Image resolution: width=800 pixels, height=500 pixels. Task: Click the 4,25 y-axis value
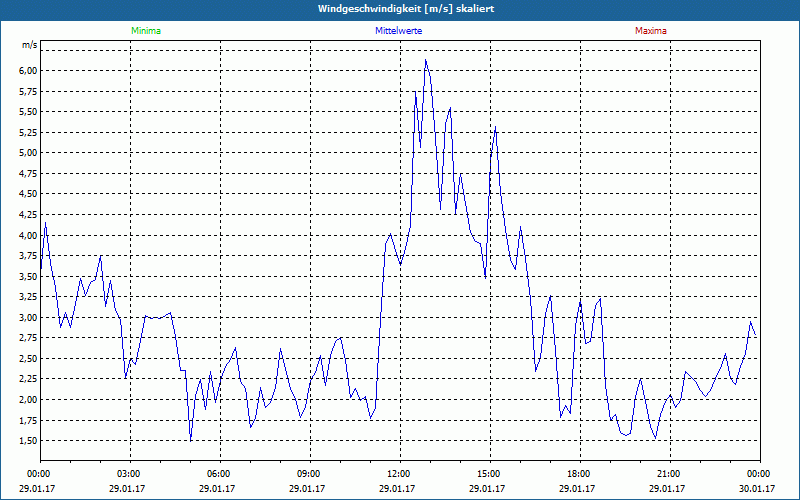pos(29,214)
